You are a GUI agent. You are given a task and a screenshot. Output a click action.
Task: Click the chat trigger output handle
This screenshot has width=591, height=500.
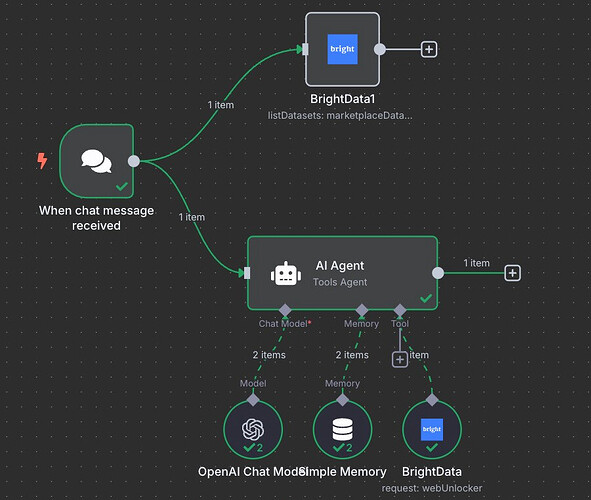(x=134, y=161)
